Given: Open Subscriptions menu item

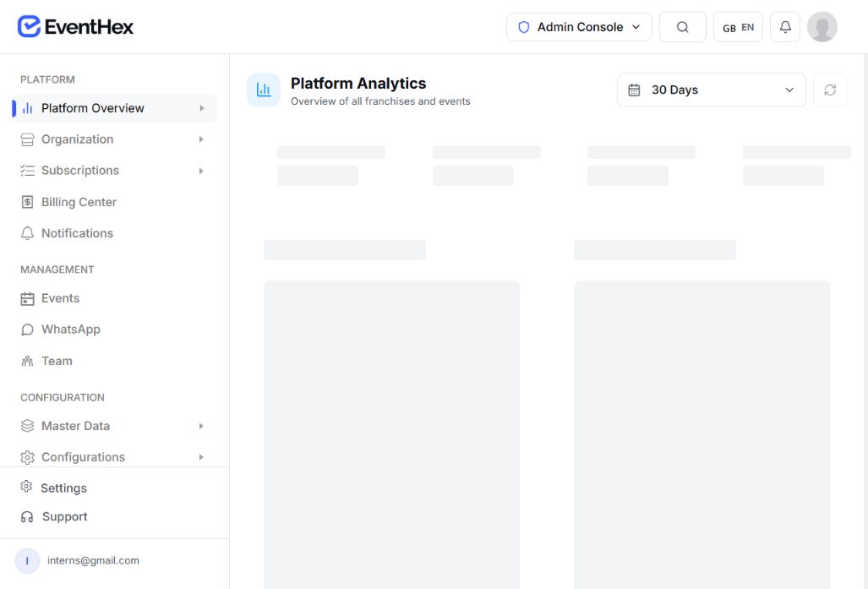Looking at the screenshot, I should tap(115, 171).
